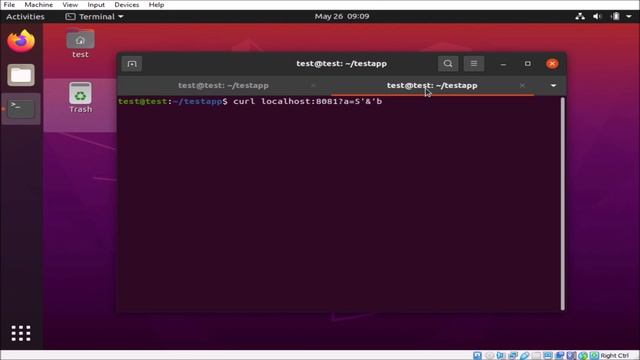Open the Machine menu
Screen dimensions: 640x360
(x=38, y=5)
